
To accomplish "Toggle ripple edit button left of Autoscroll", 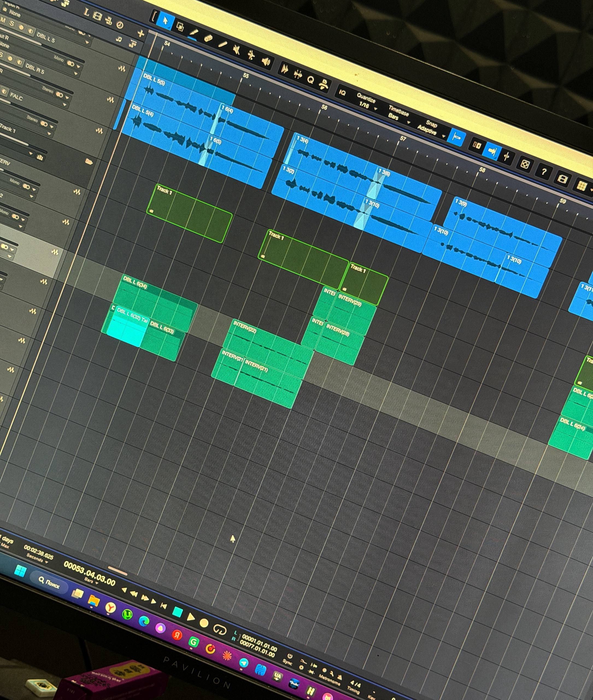I will pyautogui.click(x=477, y=146).
